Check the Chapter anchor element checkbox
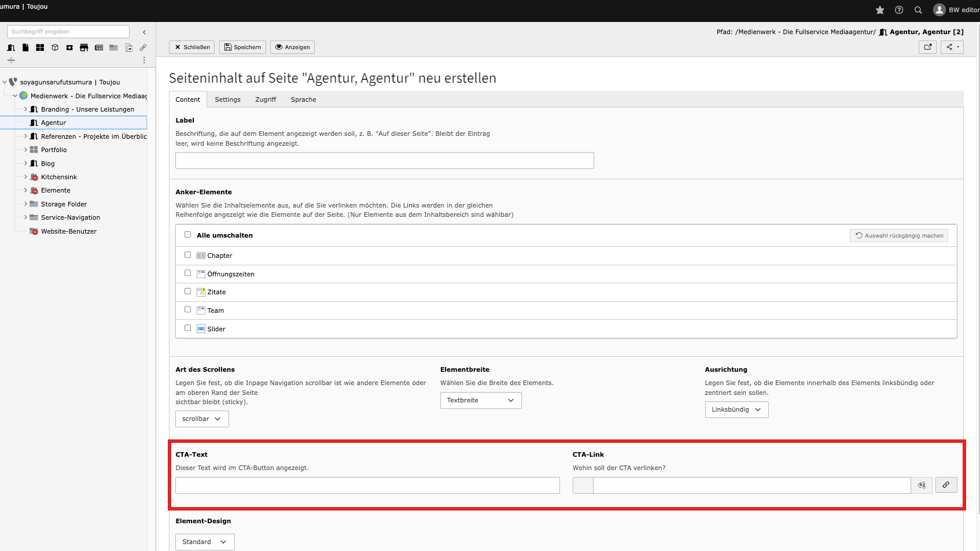Image resolution: width=980 pixels, height=551 pixels. click(x=187, y=255)
